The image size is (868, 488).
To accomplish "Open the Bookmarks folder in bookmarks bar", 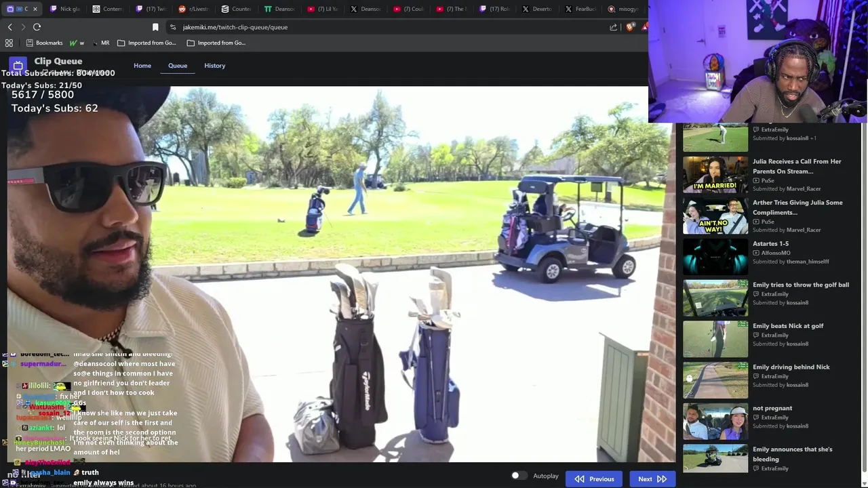I will (x=44, y=43).
